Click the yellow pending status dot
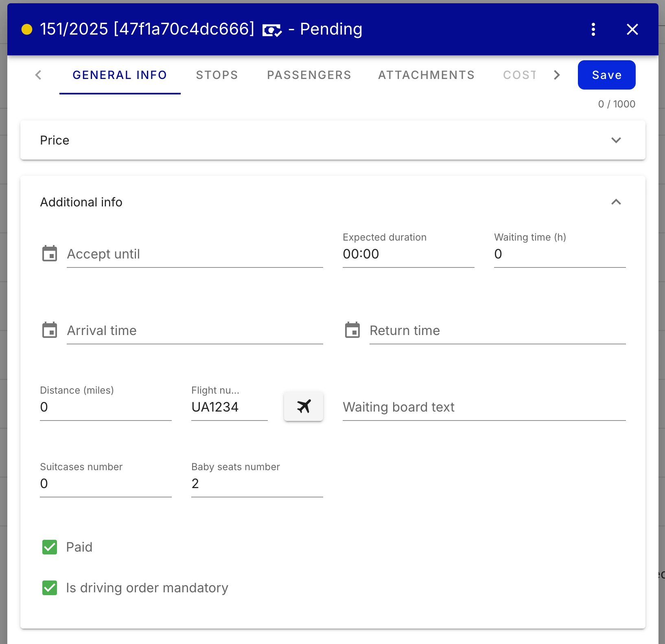The height and width of the screenshot is (644, 665). (x=27, y=29)
